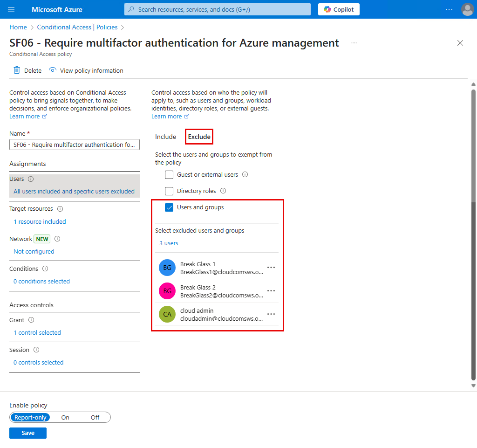
Task: Click the cloud admin CA avatar
Action: tap(167, 314)
